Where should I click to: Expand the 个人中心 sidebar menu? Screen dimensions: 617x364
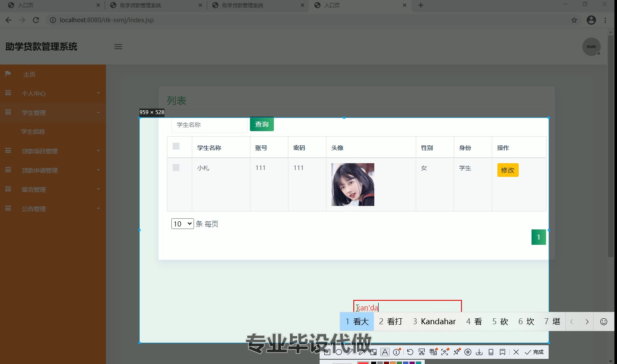point(53,93)
